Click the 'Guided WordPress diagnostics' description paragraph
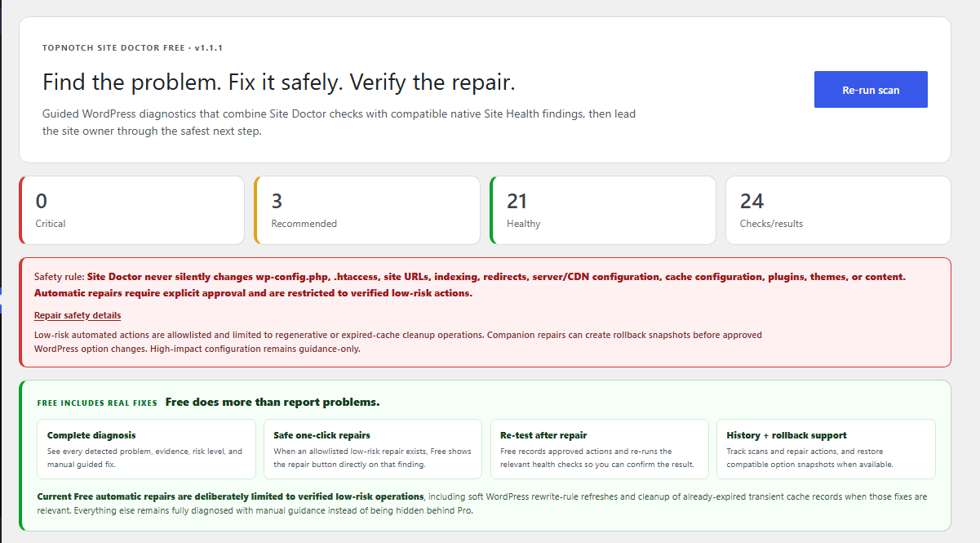980x543 pixels. 339,122
